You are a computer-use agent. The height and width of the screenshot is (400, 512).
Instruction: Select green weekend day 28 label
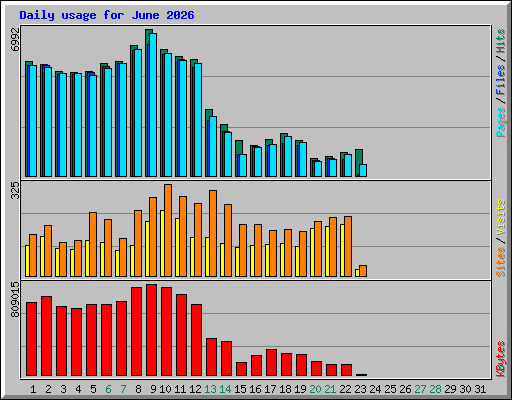(435, 389)
